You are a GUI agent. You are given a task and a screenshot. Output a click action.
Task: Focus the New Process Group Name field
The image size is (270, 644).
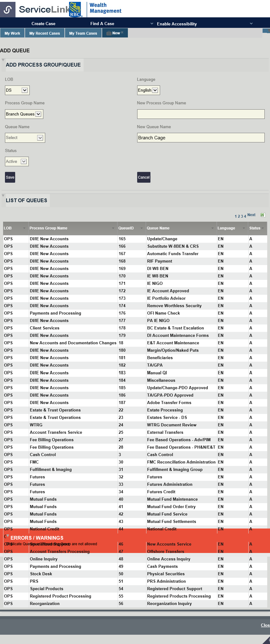click(x=201, y=114)
